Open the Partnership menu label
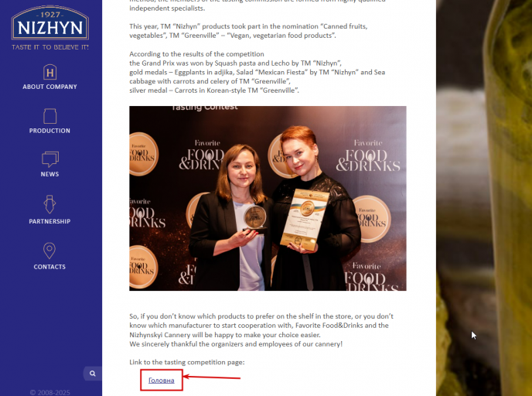532x396 pixels. 49,221
